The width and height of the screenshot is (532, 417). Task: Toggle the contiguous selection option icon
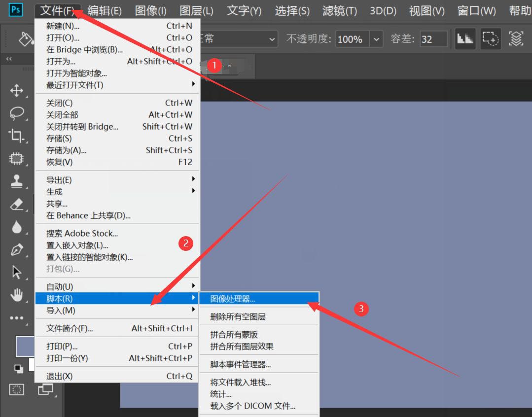tap(491, 38)
